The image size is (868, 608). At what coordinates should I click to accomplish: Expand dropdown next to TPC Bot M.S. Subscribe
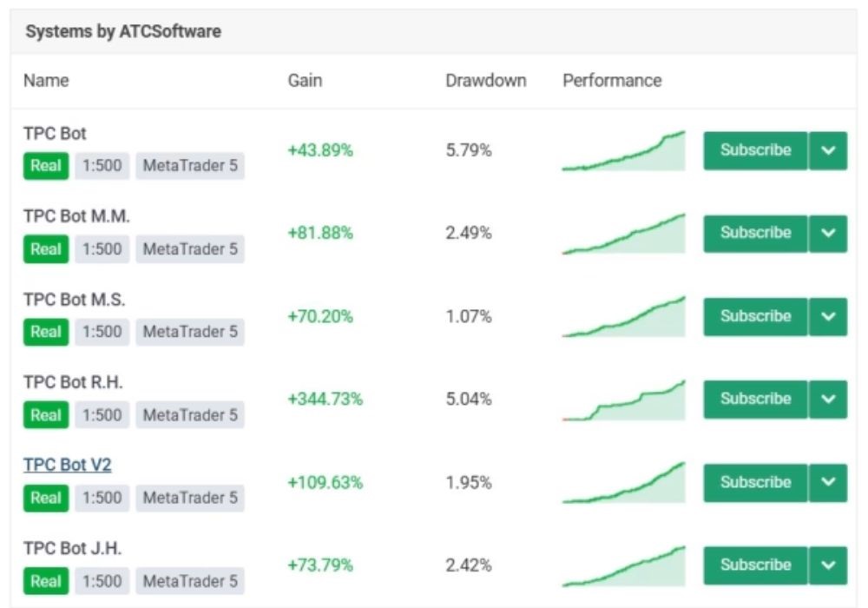(828, 316)
